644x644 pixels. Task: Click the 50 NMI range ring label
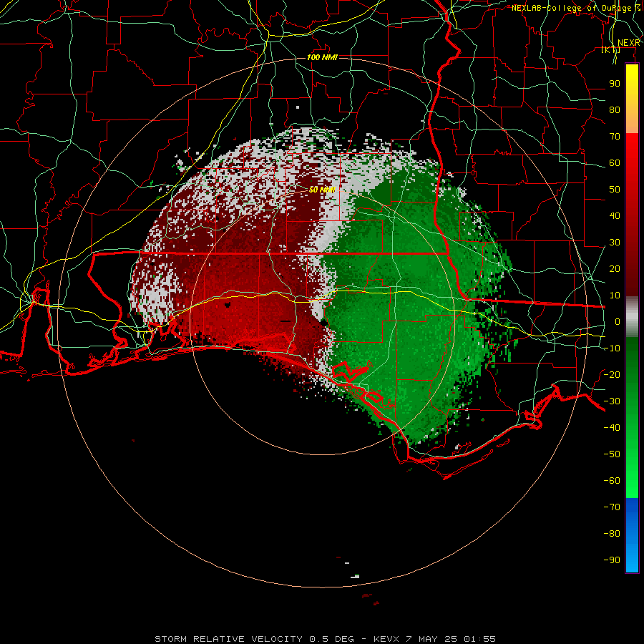tap(322, 190)
